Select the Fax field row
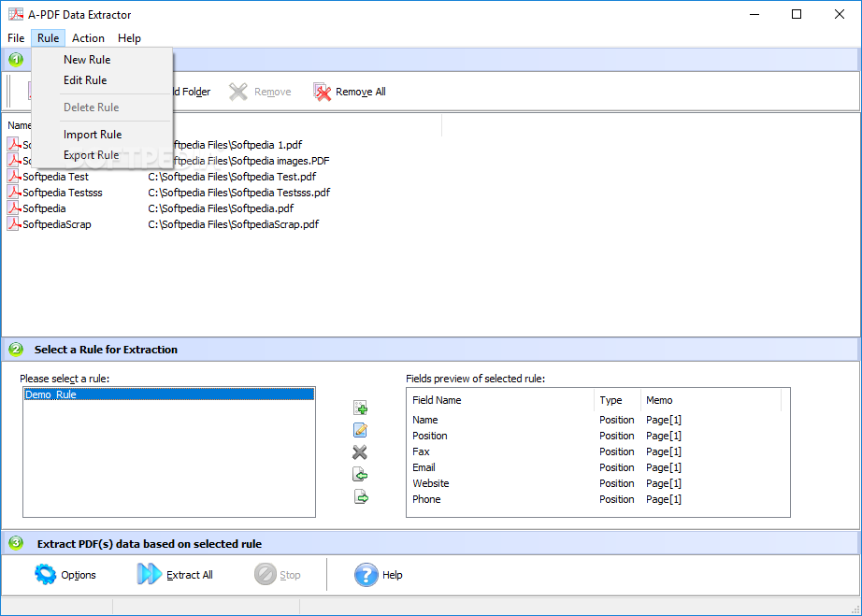Viewport: 862px width, 616px height. pos(598,451)
